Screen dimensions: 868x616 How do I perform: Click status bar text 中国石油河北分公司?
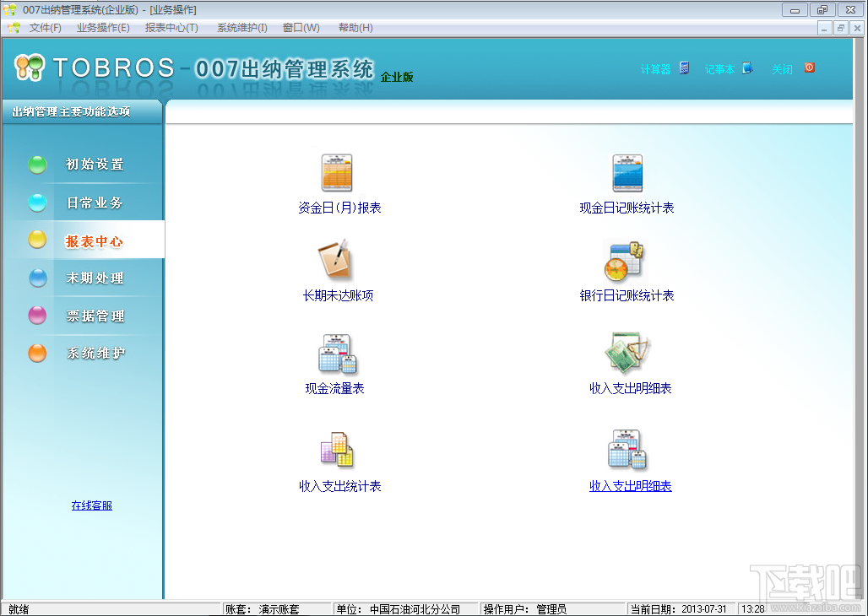(415, 609)
